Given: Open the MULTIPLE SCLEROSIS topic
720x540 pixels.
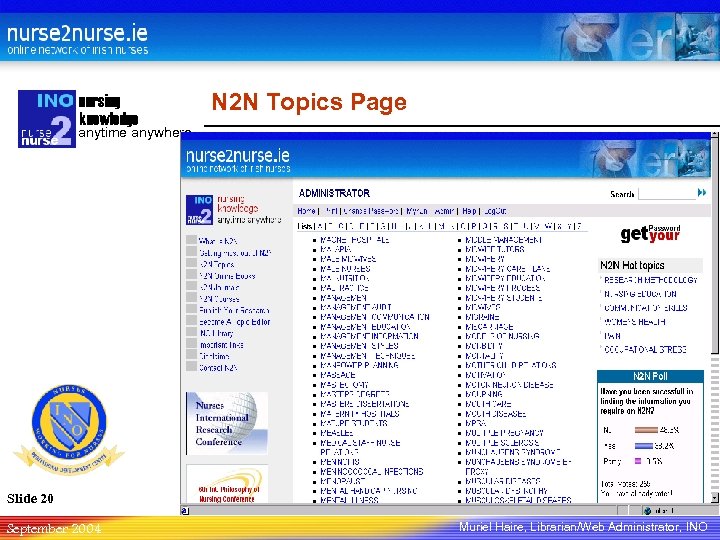Looking at the screenshot, I should pos(502,443).
